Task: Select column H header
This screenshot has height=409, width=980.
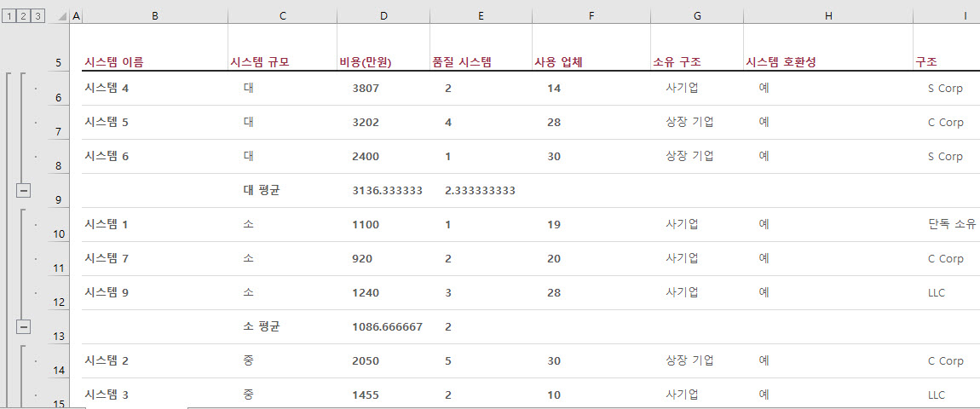Action: pyautogui.click(x=828, y=16)
